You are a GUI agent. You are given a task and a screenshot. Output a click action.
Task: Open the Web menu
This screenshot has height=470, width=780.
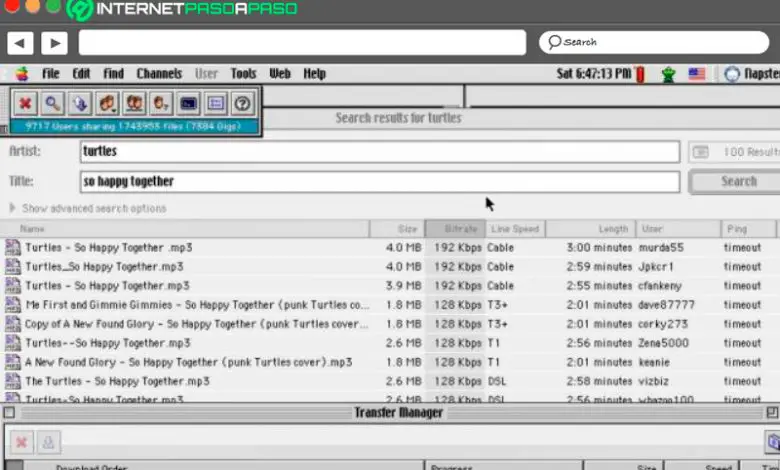point(280,74)
